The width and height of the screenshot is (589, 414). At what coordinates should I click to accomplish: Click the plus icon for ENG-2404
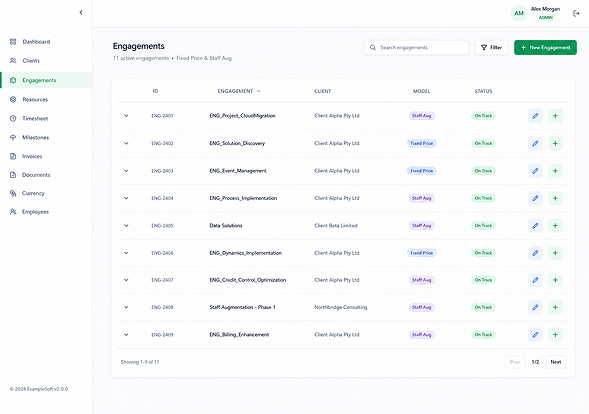(555, 198)
